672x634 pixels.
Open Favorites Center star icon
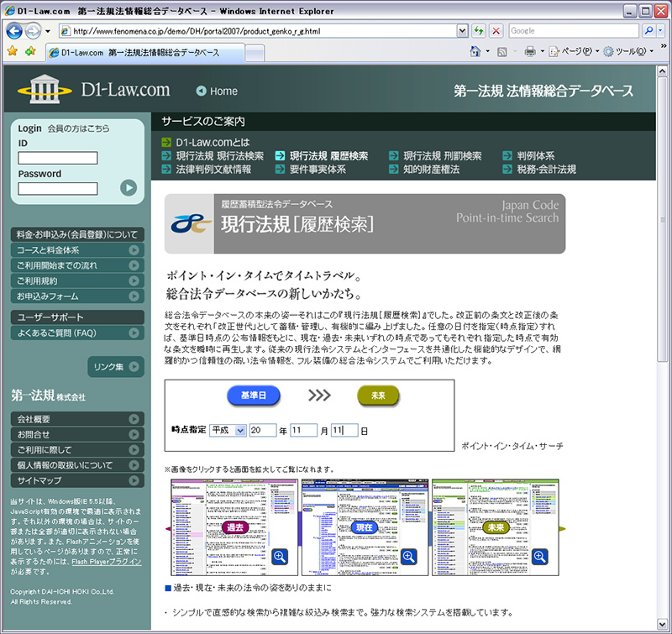tap(13, 51)
